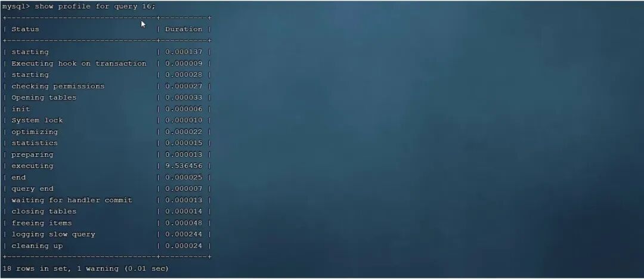Click the 'System lock' status entry
The width and height of the screenshot is (644, 279).
[37, 120]
